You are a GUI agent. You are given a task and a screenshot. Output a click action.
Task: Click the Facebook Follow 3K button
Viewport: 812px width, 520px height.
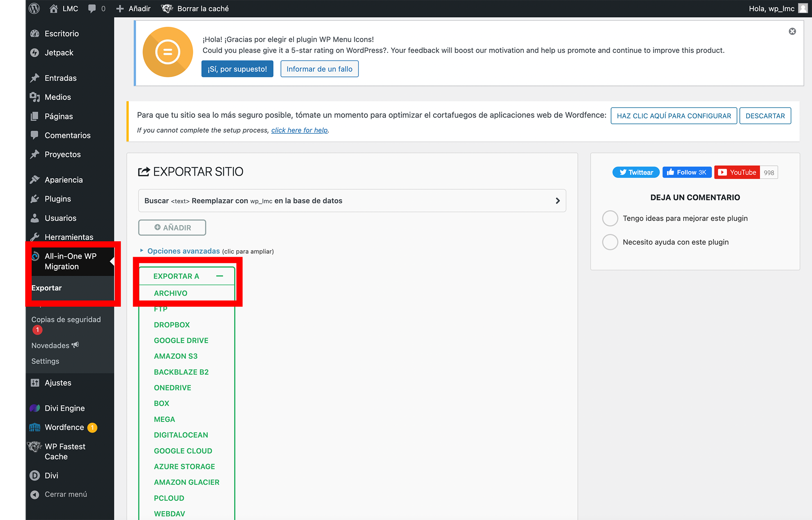point(687,172)
